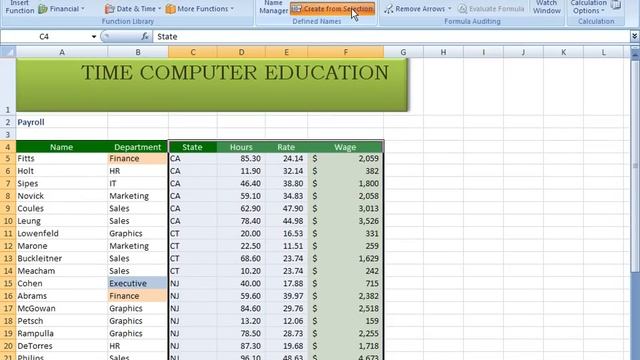Select the hours value 40.00

(x=241, y=283)
